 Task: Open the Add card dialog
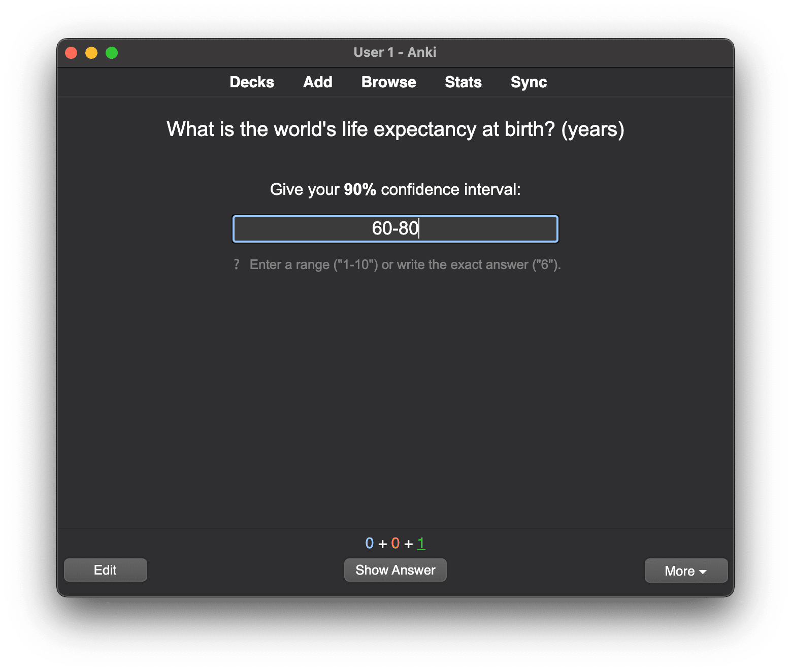point(318,82)
